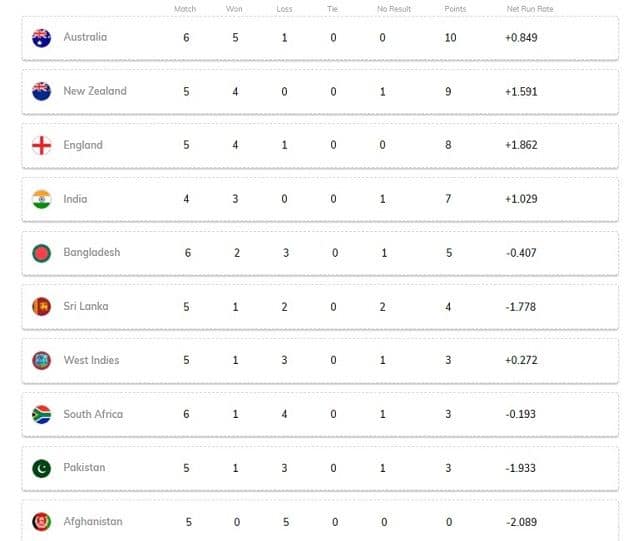
Task: Select India's net run rate value
Action: tap(521, 199)
